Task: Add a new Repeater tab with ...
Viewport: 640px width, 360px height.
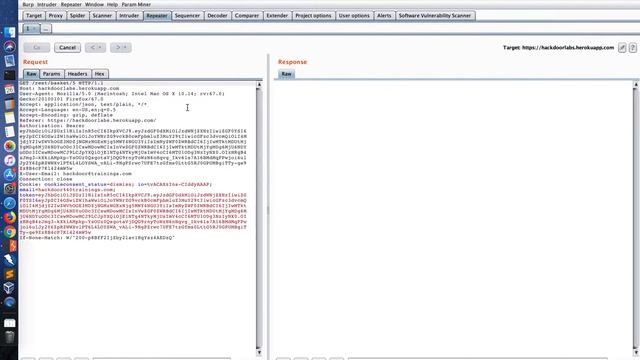Action: coord(46,29)
